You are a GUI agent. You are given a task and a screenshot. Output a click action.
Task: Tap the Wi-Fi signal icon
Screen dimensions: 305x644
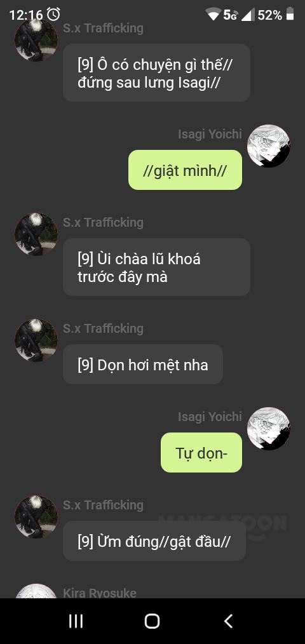click(213, 15)
